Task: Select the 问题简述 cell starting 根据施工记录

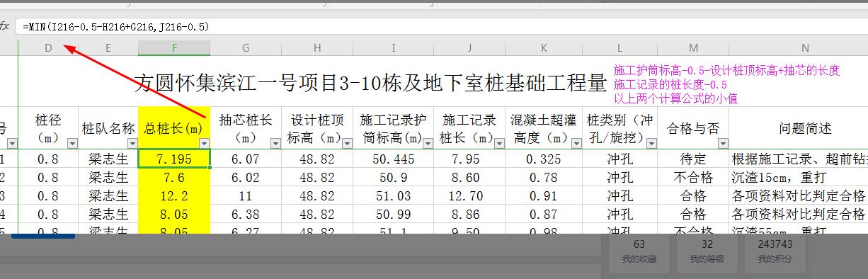Action: 799,159
